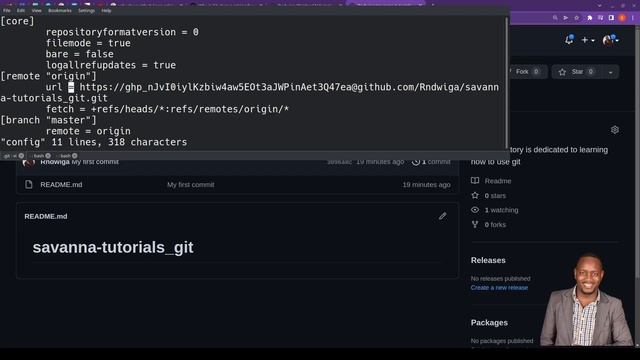Open the Releases heading
This screenshot has width=640, height=360.
pyautogui.click(x=488, y=260)
